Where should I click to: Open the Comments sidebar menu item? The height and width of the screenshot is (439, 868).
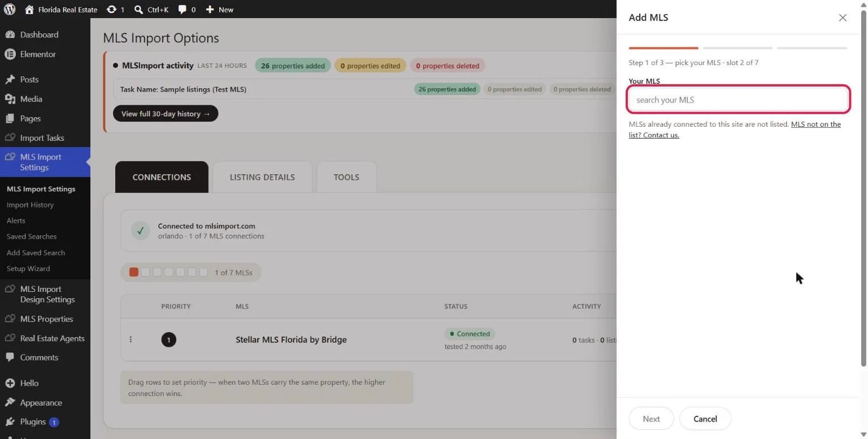coord(45,358)
